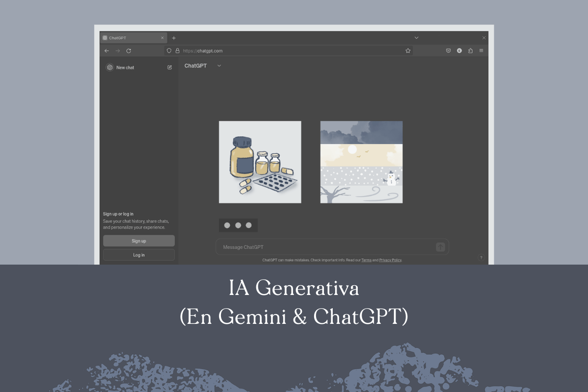
Task: Click the 'Sign up or log in' heading
Action: click(118, 214)
